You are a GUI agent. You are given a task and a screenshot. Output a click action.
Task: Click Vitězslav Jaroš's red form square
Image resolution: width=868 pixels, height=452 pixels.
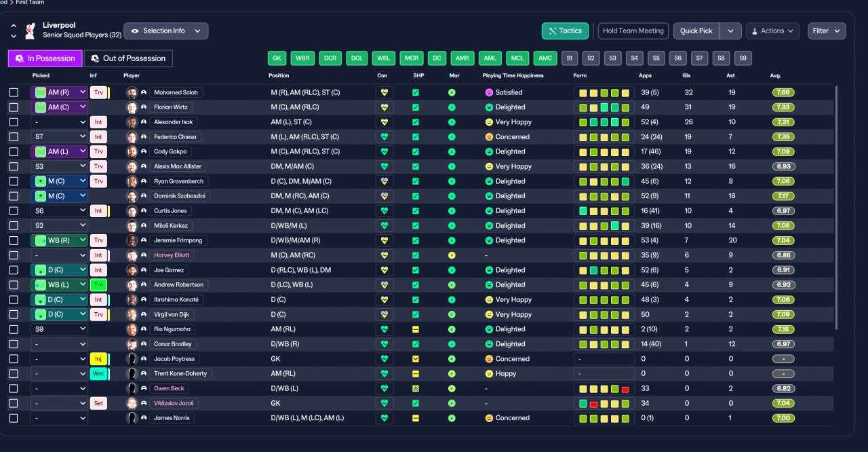[593, 404]
